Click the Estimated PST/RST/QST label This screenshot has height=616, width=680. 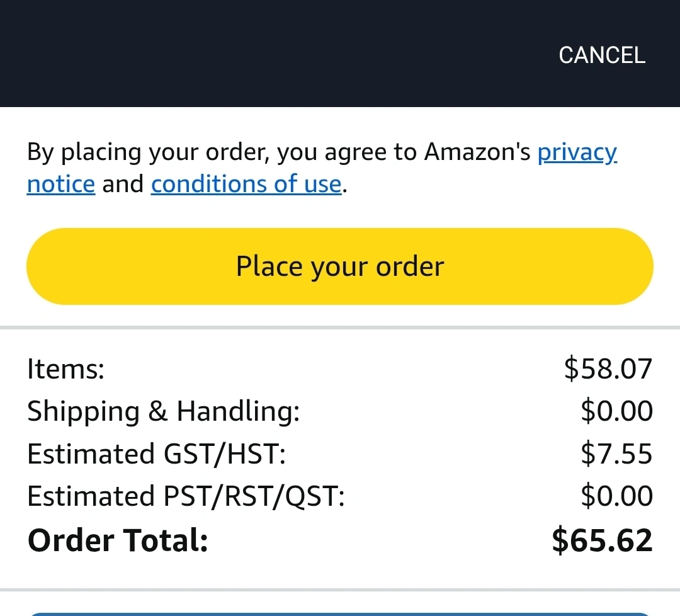(x=186, y=496)
